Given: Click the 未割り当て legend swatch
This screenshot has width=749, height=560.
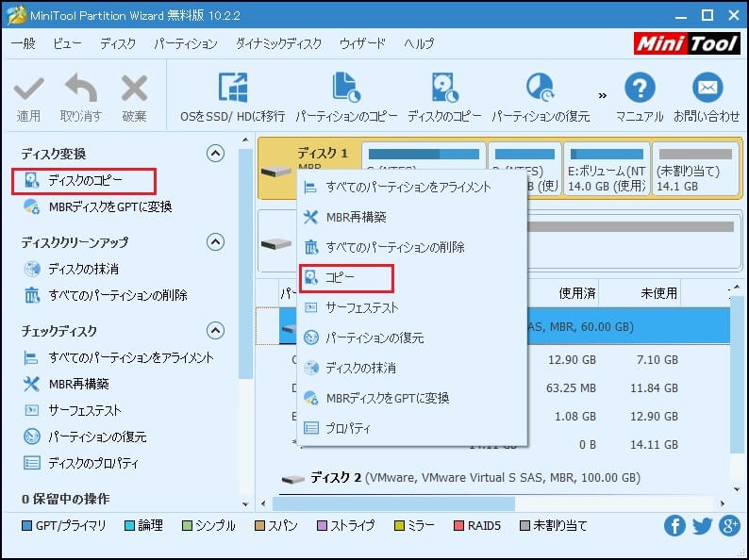Looking at the screenshot, I should (524, 526).
